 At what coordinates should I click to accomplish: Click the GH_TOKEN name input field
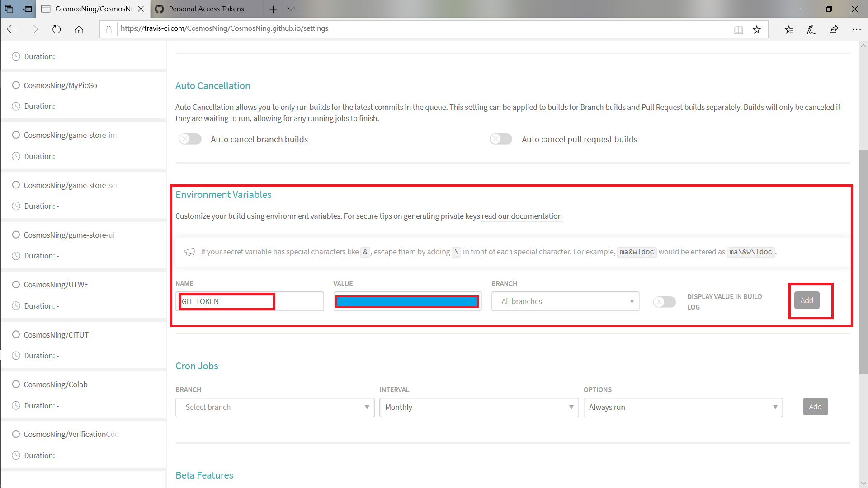click(x=250, y=301)
